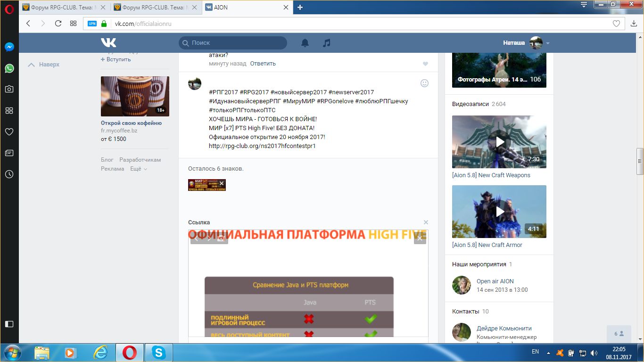Viewport: 644px width, 362px height.
Task: Open a new browser tab
Action: 300,7
